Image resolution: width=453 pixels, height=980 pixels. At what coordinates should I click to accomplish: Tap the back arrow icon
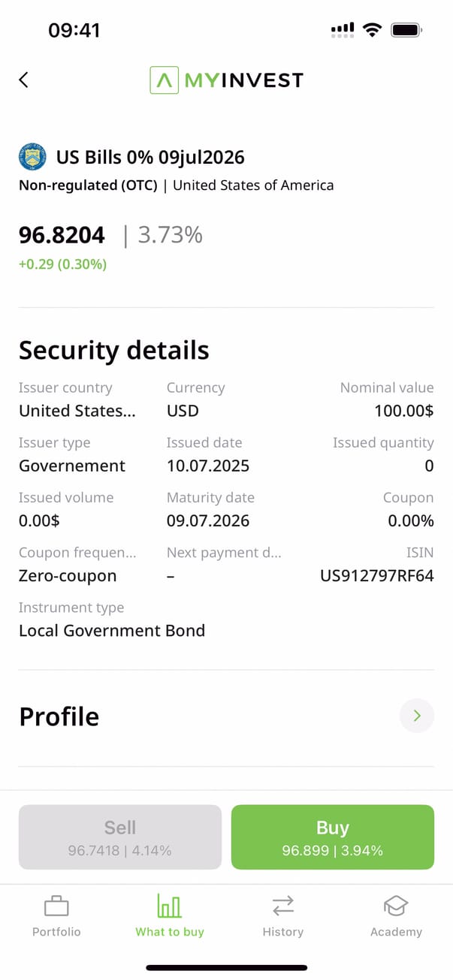tap(24, 80)
